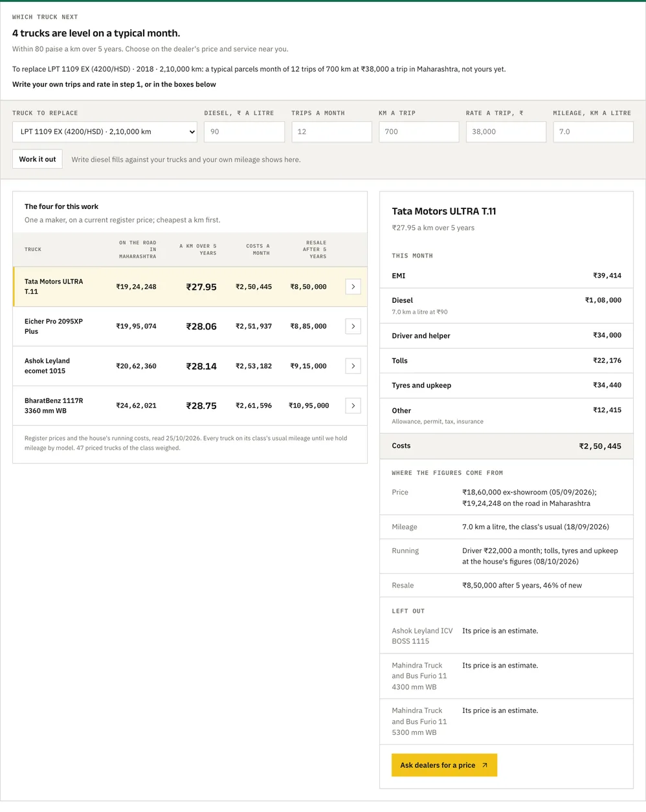Click the On the road in Maharashtra header
This screenshot has height=812, width=646.
(137, 250)
